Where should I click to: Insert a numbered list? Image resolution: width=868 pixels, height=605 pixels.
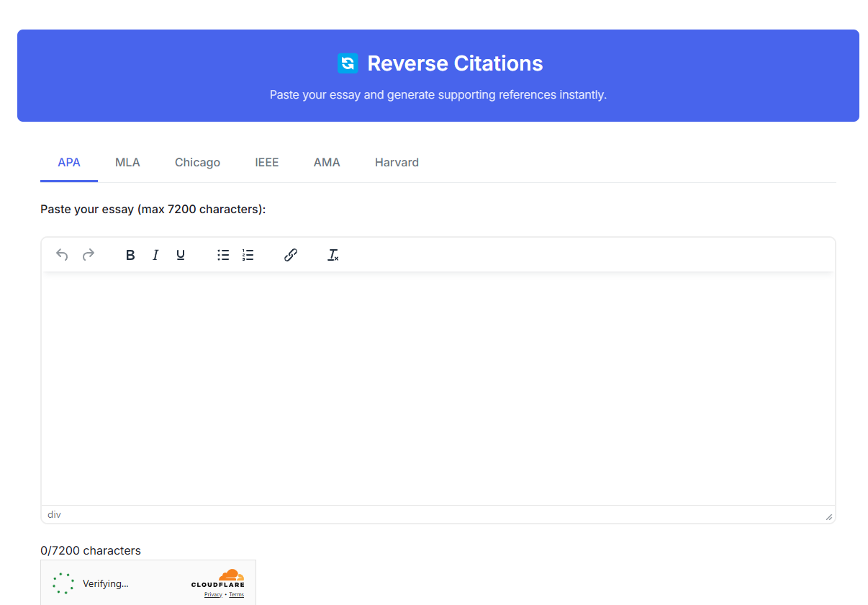[248, 255]
